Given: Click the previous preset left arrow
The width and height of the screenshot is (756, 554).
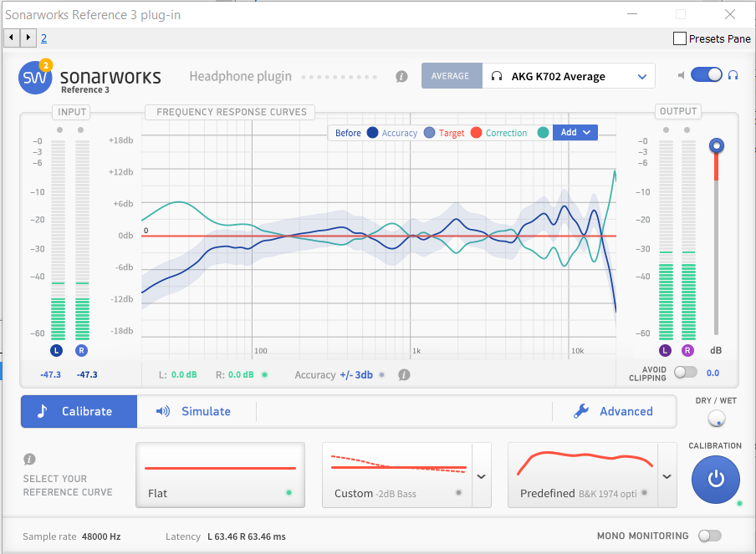Looking at the screenshot, I should [12, 38].
